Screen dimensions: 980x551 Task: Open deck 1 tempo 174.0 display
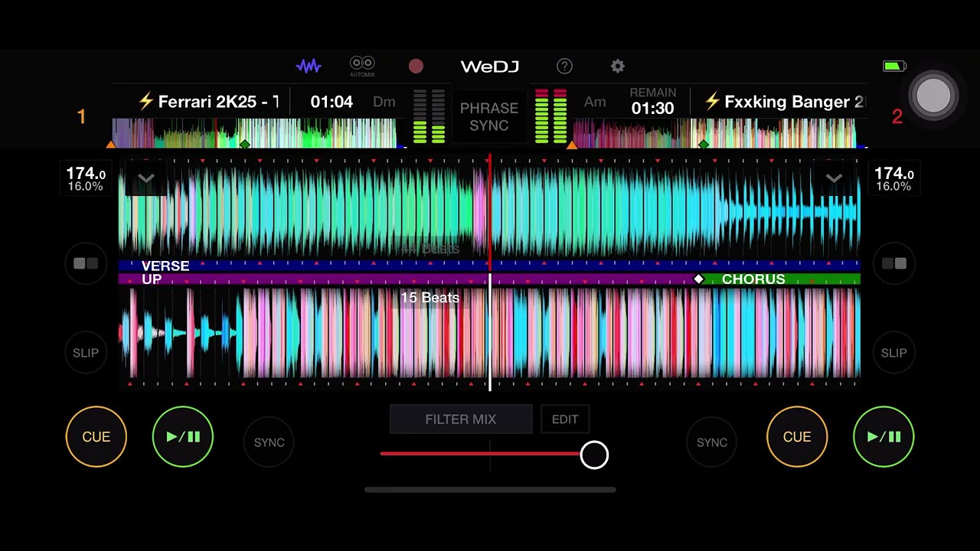click(x=86, y=179)
